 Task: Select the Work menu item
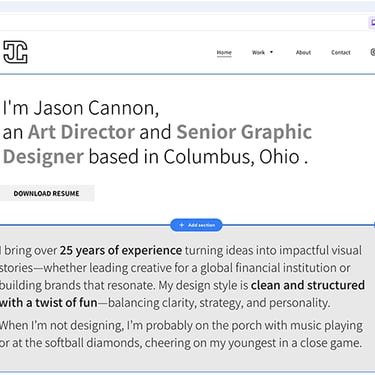[x=258, y=52]
